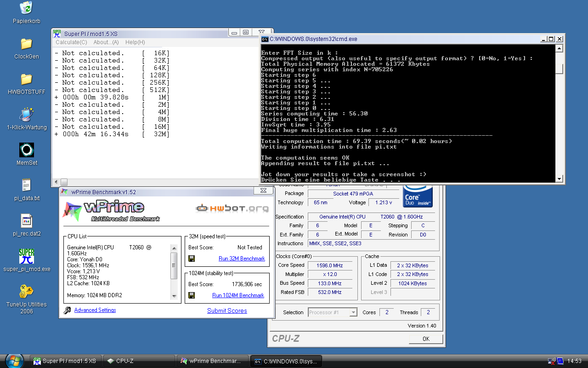
Task: Click the Specification field Genuine Intel(R) CPU
Action: [x=371, y=217]
